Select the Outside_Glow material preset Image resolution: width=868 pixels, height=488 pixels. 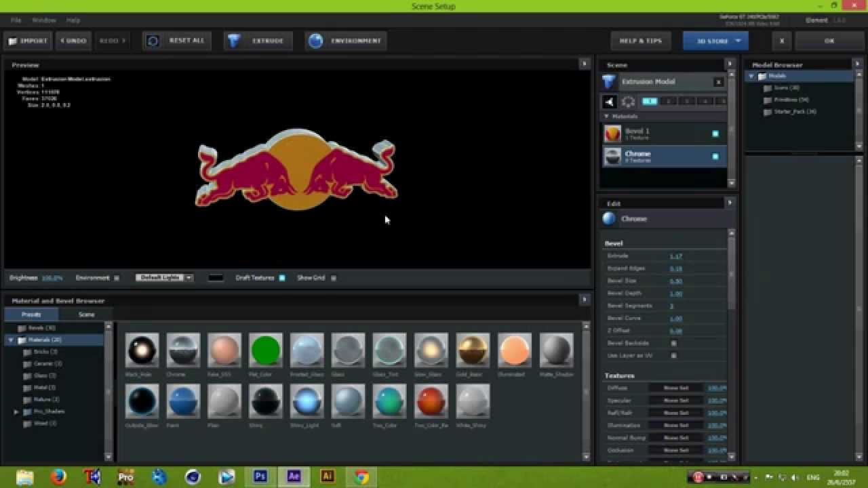click(142, 401)
